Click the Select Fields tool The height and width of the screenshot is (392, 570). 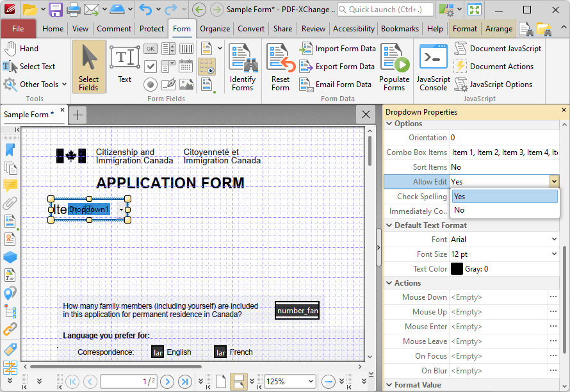pos(88,67)
